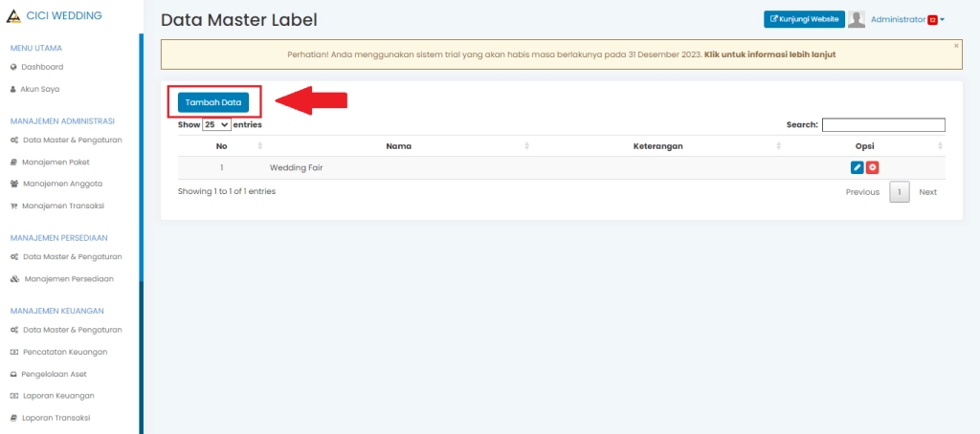
Task: Sort table by Nama column
Action: [x=399, y=146]
